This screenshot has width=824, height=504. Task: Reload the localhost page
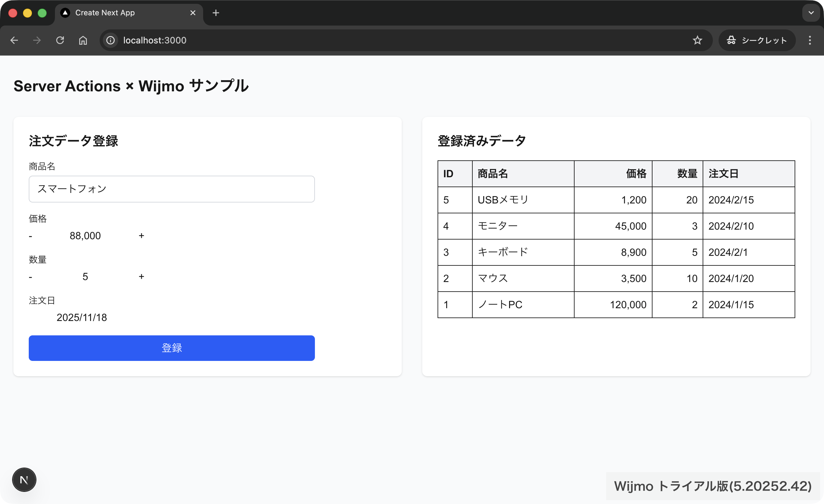[x=60, y=41]
